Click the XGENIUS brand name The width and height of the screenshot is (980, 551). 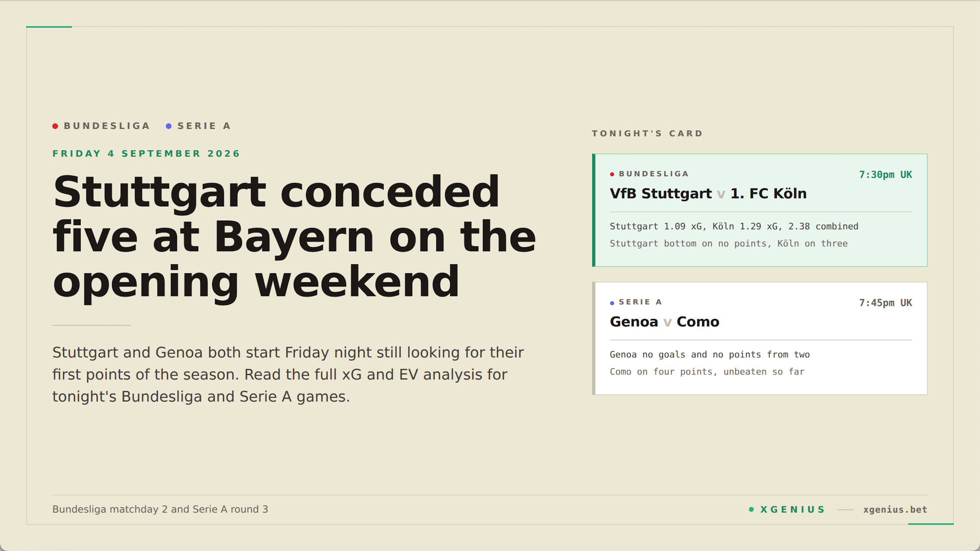(793, 509)
